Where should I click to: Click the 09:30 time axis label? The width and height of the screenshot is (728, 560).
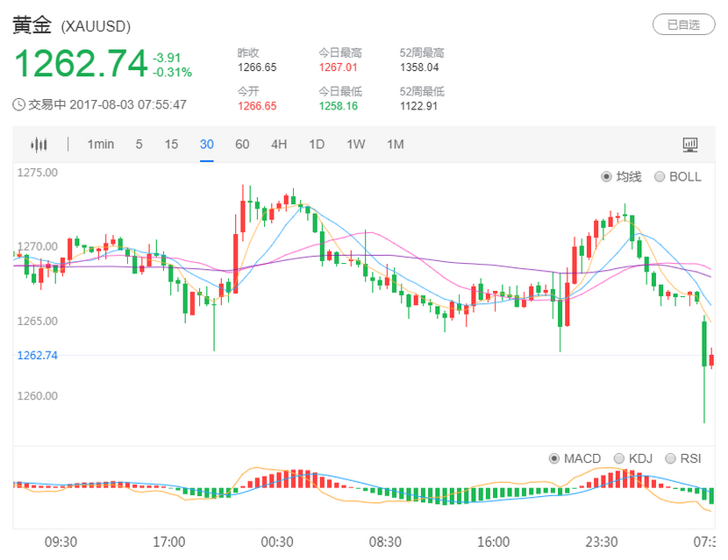coord(61,542)
